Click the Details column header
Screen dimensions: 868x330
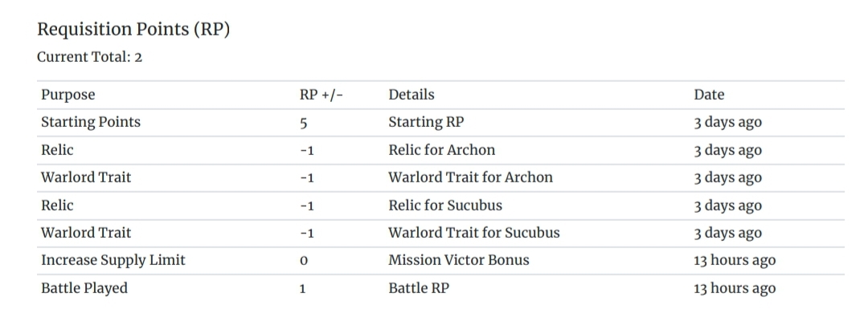click(411, 95)
